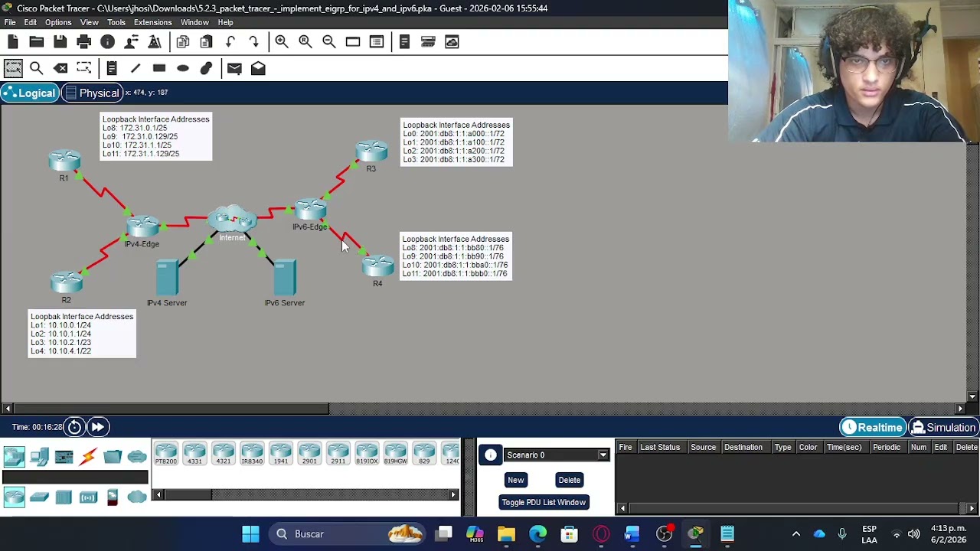The width and height of the screenshot is (980, 551).
Task: Click the New scenario button
Action: tap(516, 480)
